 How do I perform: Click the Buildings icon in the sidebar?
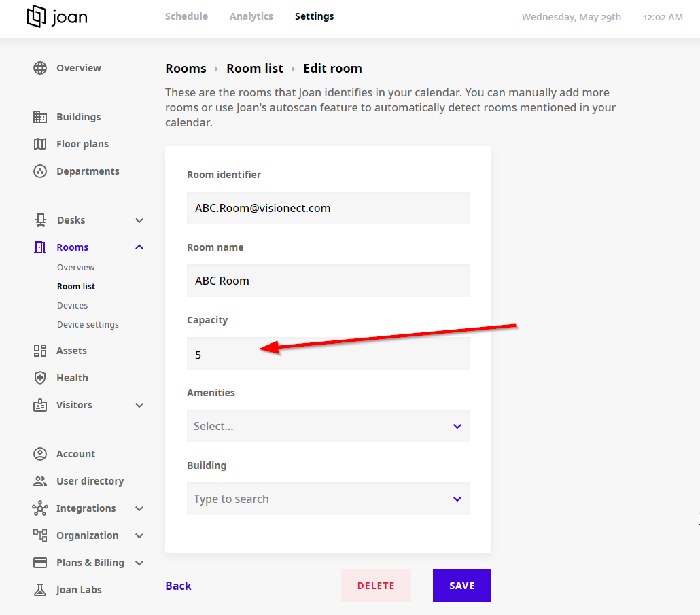pos(40,117)
